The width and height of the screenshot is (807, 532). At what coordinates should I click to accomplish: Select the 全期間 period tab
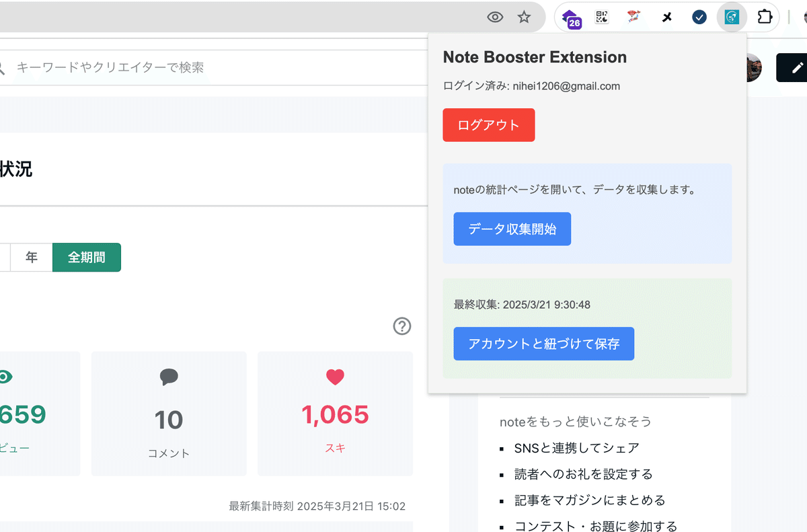pos(86,257)
